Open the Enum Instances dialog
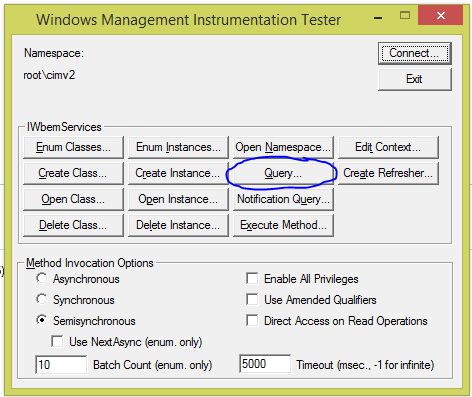The image size is (472, 397). (178, 147)
